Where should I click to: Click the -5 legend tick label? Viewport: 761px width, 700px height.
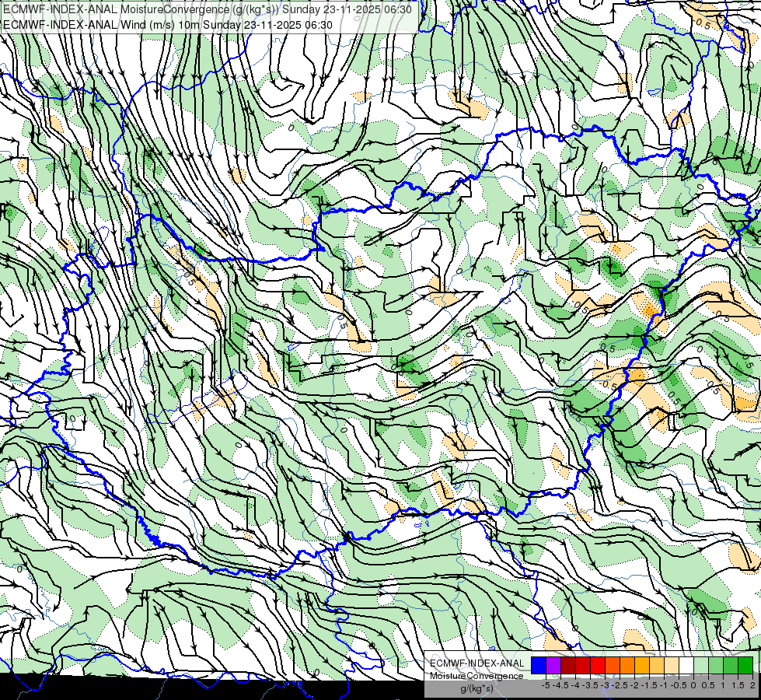[546, 685]
